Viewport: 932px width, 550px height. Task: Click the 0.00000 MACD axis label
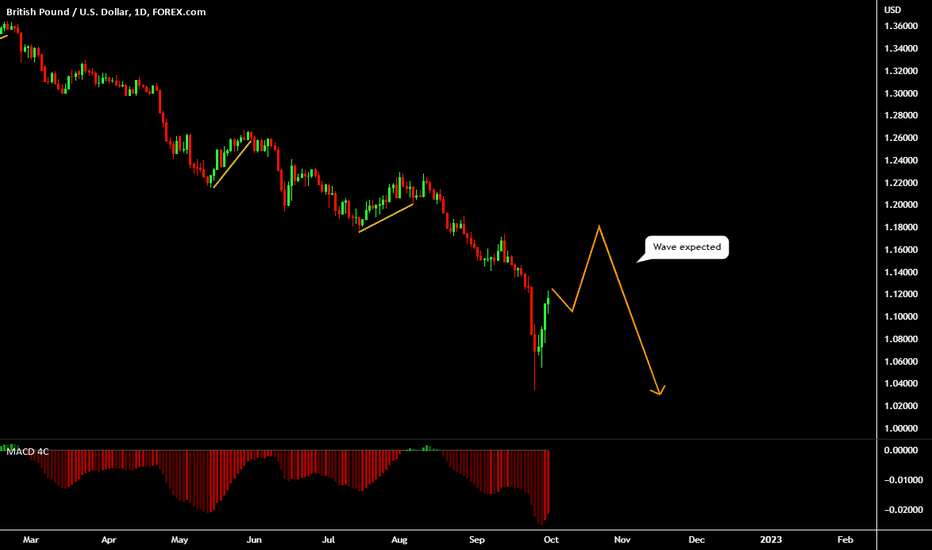coord(900,451)
